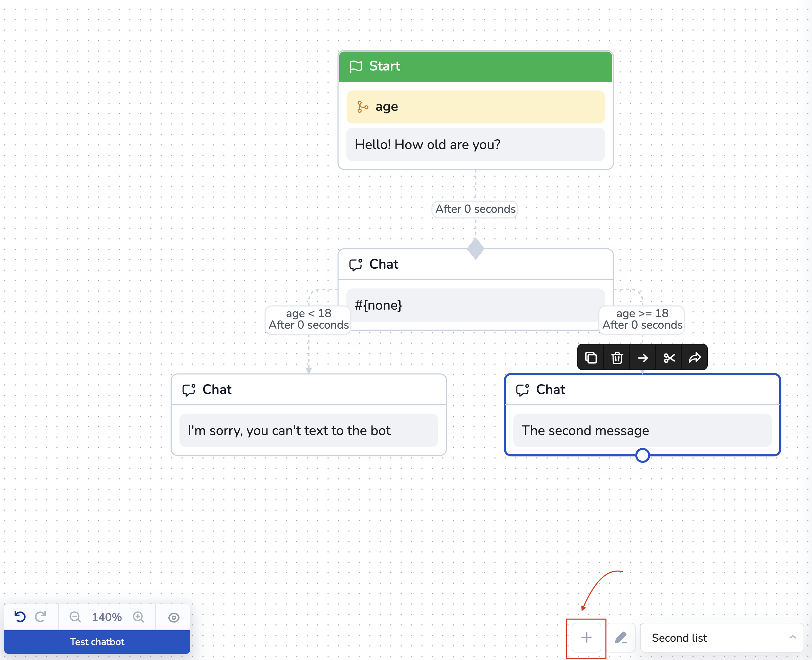Edit list with the pencil icon
The image size is (812, 660).
621,638
